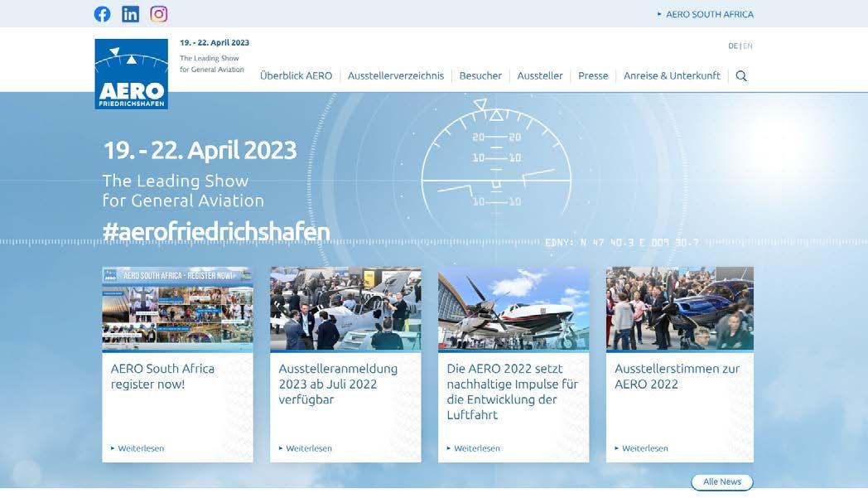Click the AERO 2022 aircraft photo

(x=514, y=309)
